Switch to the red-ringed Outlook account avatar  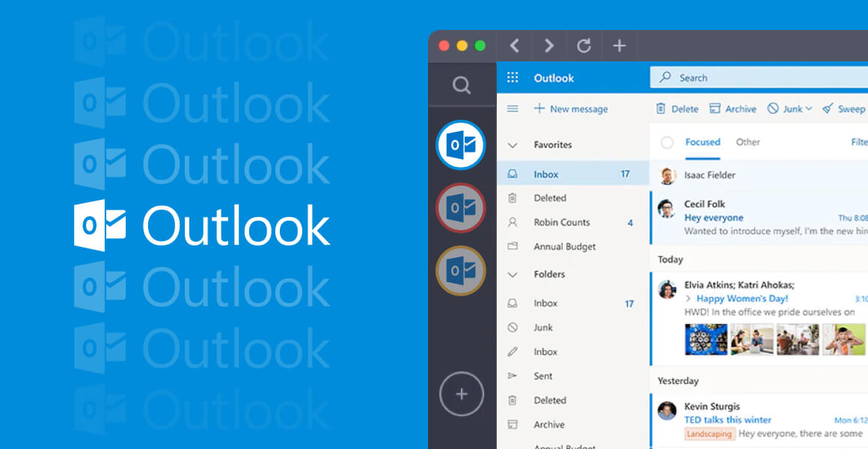click(x=462, y=208)
